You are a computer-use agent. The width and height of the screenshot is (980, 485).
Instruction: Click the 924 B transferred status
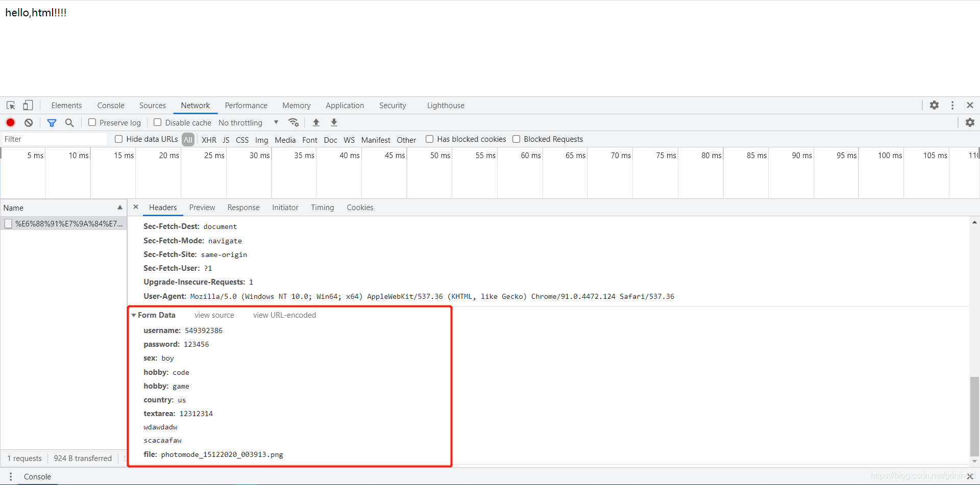click(83, 458)
